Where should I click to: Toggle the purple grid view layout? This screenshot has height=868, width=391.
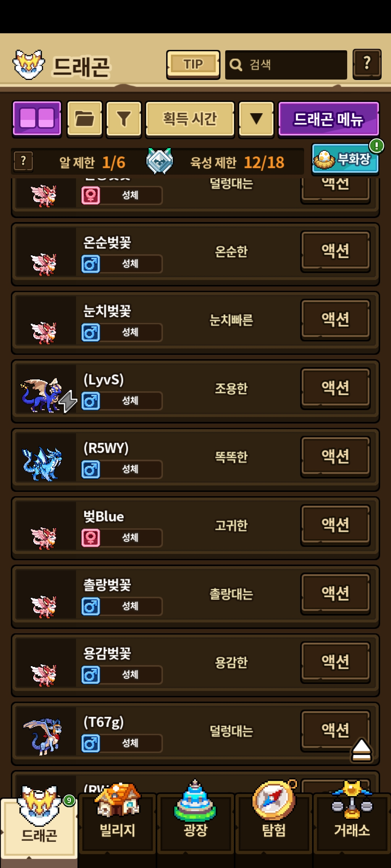coord(37,119)
